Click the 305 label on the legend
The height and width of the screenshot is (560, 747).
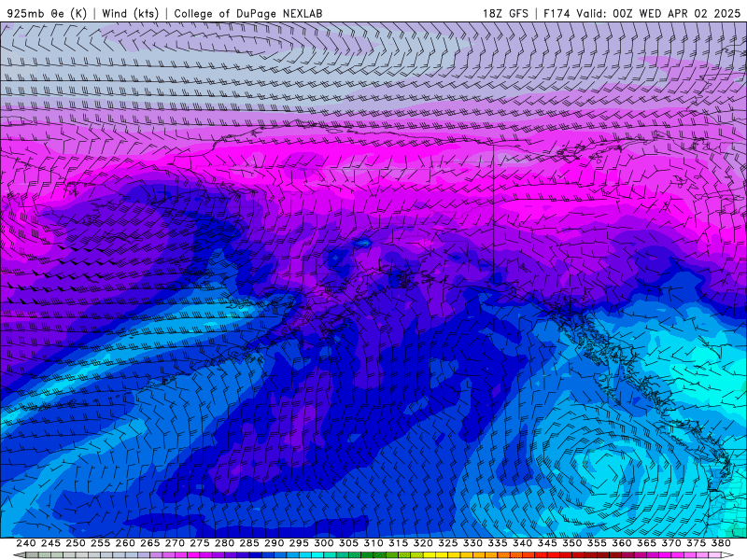click(x=348, y=543)
